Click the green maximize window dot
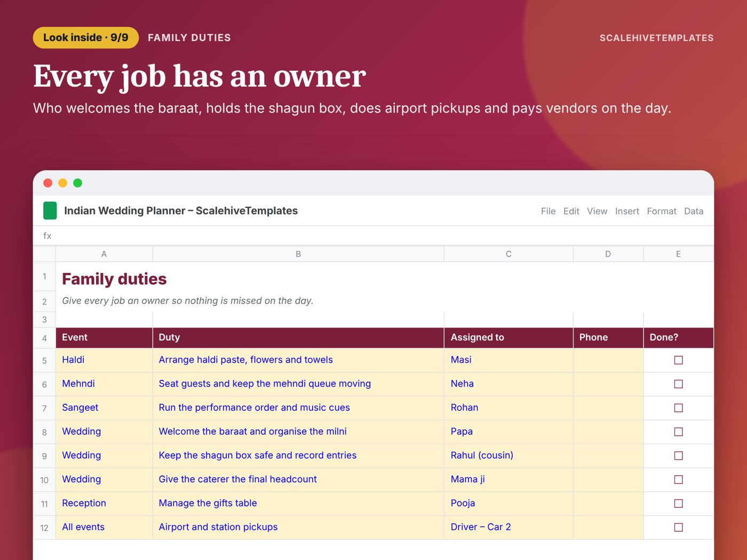Image resolution: width=747 pixels, height=560 pixels. [78, 183]
